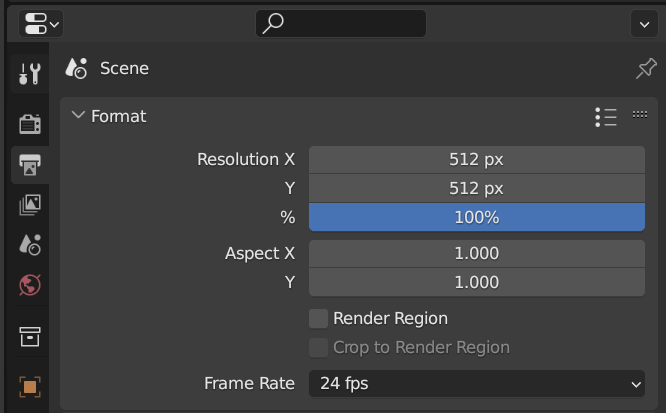
Task: Open the World properties tab
Action: click(x=30, y=285)
